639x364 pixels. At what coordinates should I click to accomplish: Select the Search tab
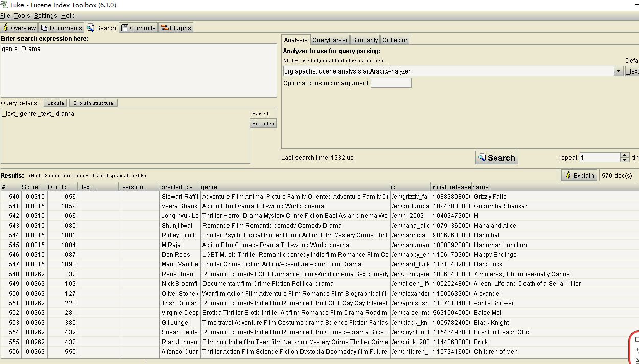pyautogui.click(x=102, y=28)
